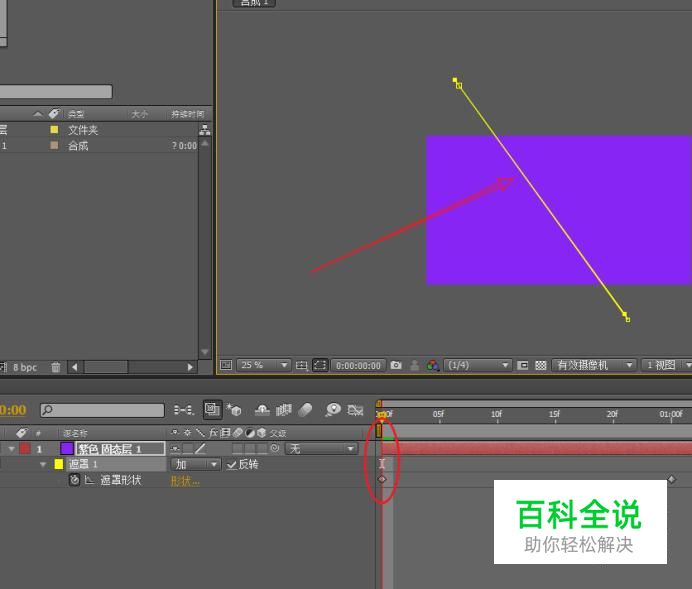Open the (1/4) resolution dropdown
This screenshot has height=589, width=692.
477,365
